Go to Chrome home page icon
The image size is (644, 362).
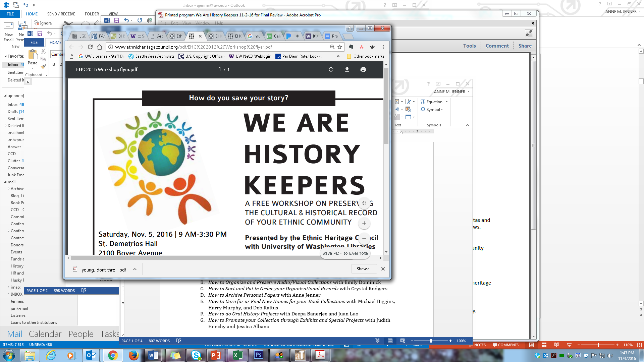coord(100,47)
